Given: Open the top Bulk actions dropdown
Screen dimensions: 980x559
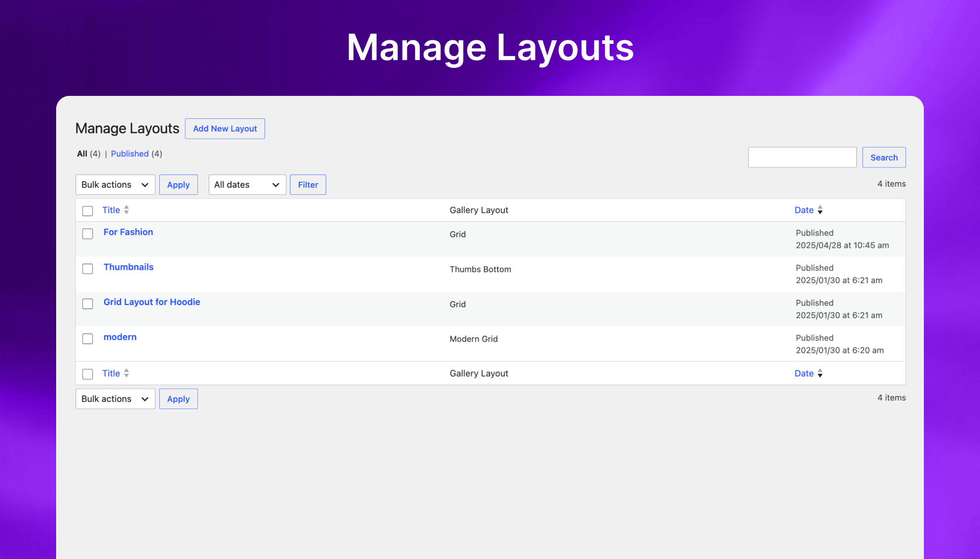Looking at the screenshot, I should pyautogui.click(x=115, y=185).
